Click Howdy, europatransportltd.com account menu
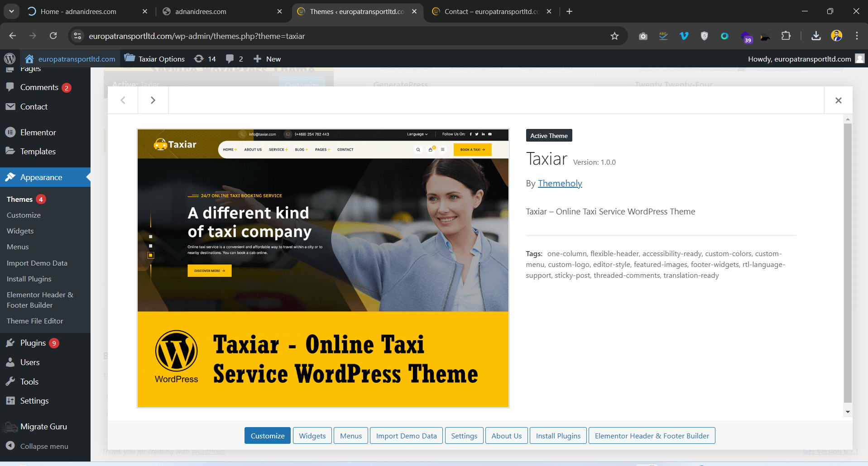868x466 pixels. tap(806, 59)
